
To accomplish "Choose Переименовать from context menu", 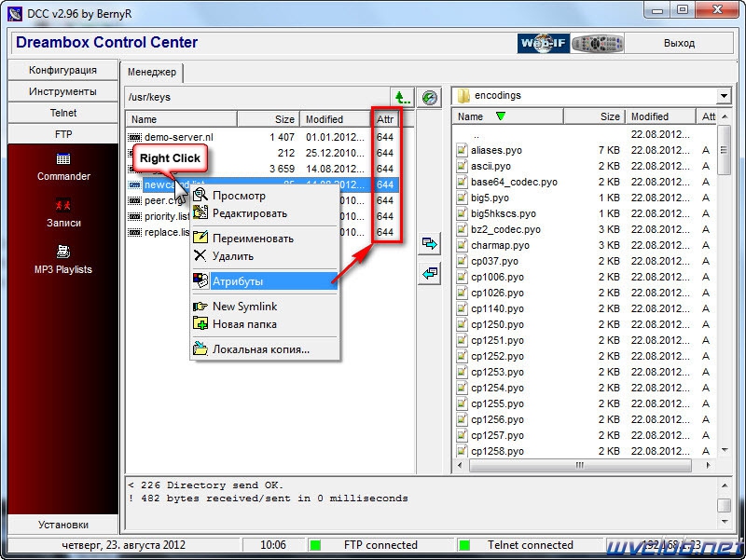I will pos(265,239).
